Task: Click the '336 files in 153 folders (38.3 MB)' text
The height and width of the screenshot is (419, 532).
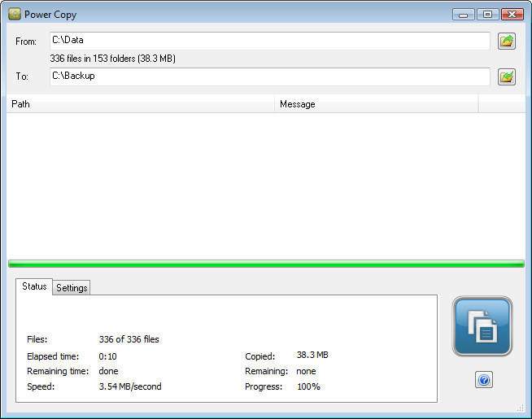Action: 112,59
